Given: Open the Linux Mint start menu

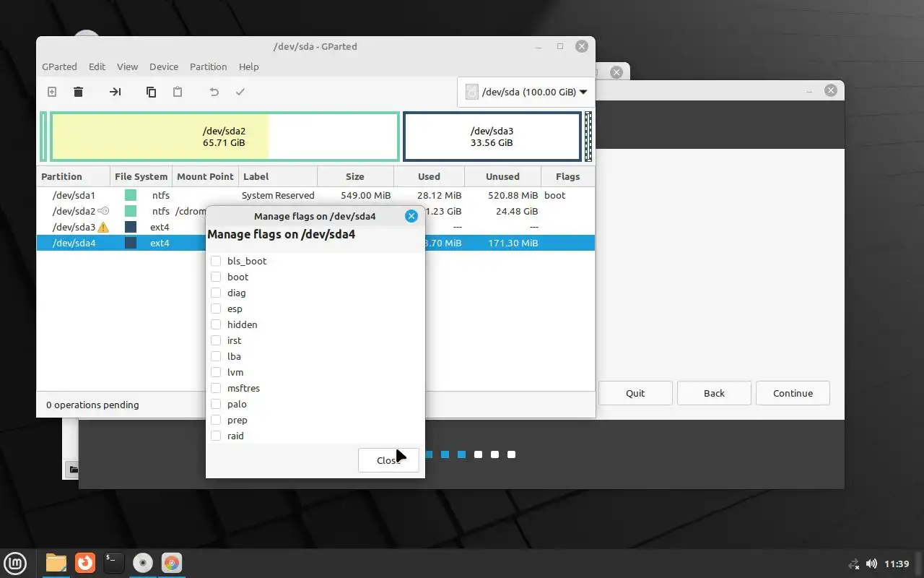Looking at the screenshot, I should pos(16,563).
